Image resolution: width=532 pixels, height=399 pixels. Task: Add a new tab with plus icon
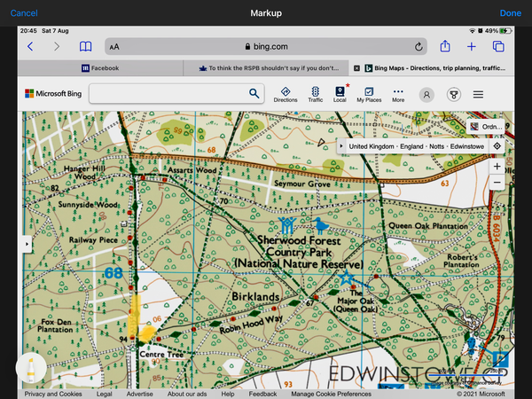click(x=472, y=46)
